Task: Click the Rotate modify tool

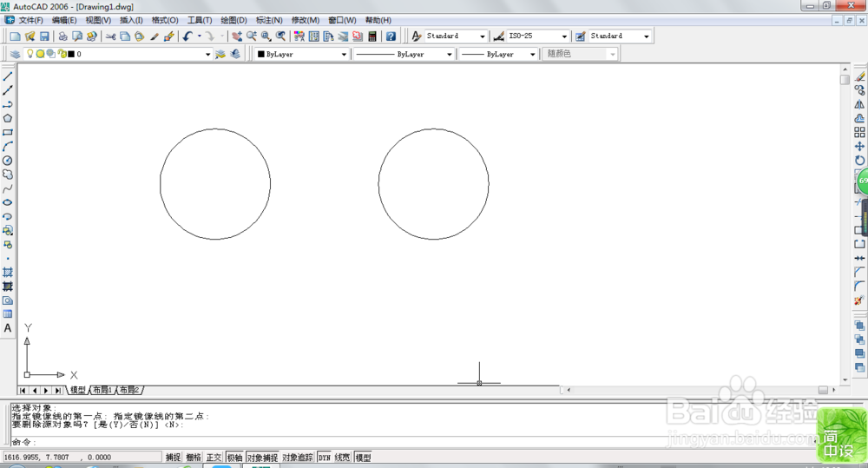Action: pos(859,161)
